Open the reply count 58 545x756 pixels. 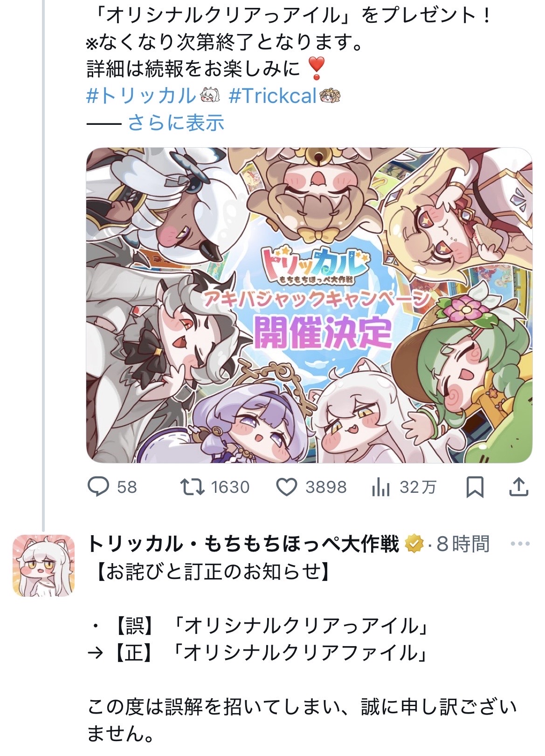tap(127, 488)
